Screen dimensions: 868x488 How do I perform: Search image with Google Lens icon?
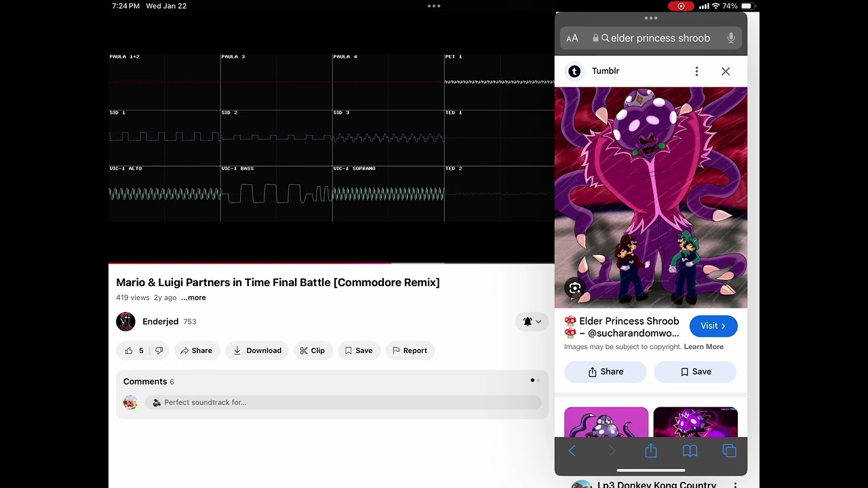click(575, 288)
